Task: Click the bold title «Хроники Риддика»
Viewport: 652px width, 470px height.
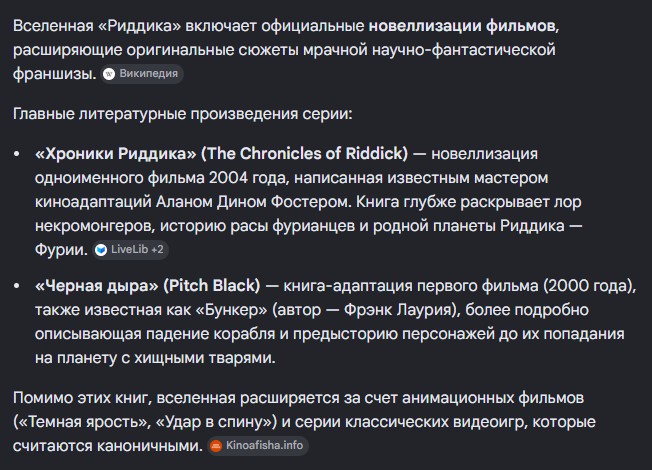Action: tap(116, 154)
